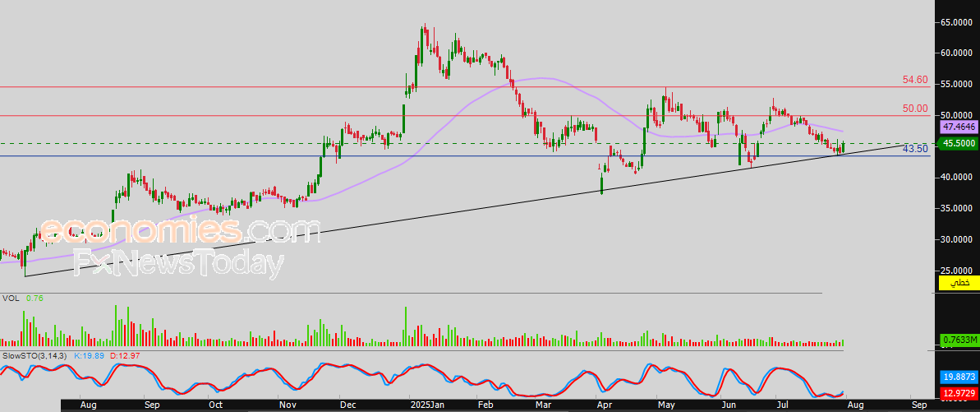Select the 54.60 resistance level label
This screenshot has height=412, width=980.
coord(915,80)
